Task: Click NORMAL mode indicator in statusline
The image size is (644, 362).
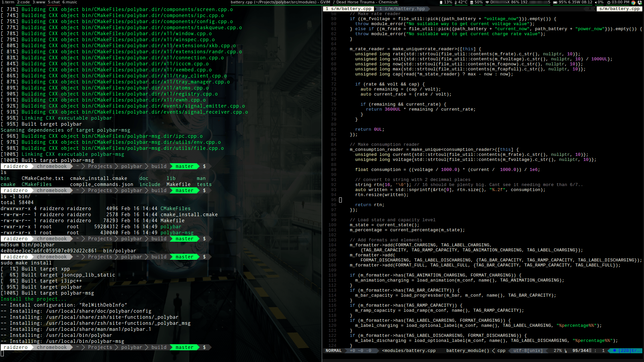Action: click(333, 351)
